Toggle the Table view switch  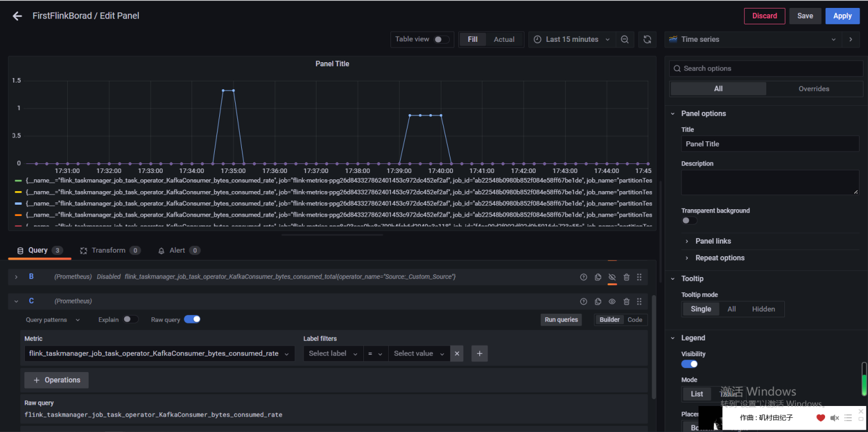click(441, 40)
